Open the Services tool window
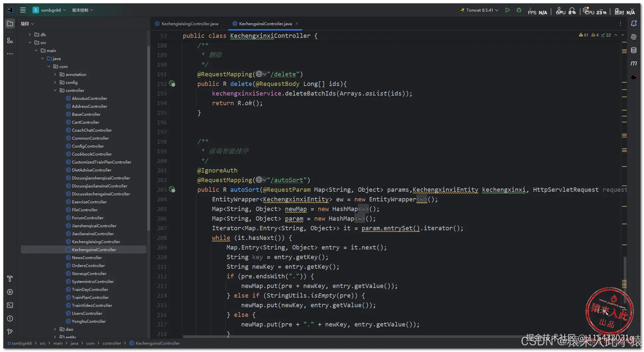This screenshot has height=352, width=644. (10, 292)
